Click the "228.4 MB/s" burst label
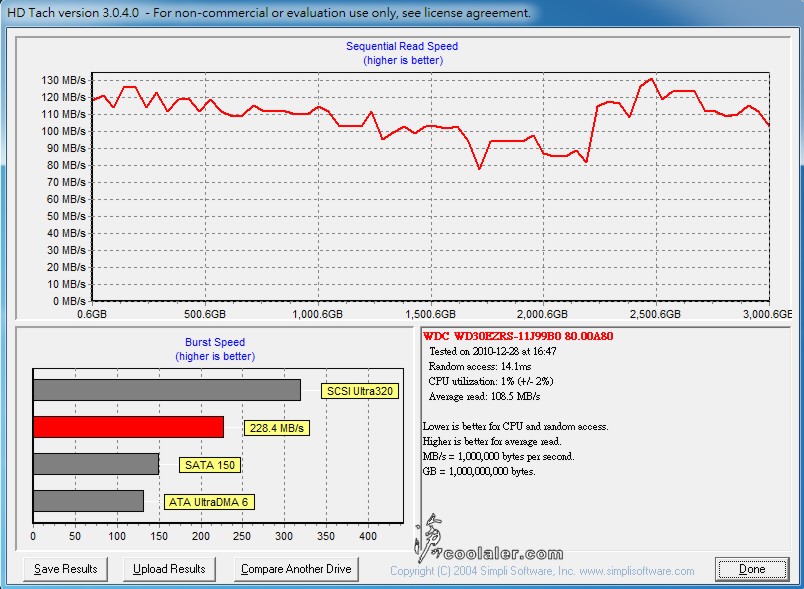 click(x=277, y=428)
